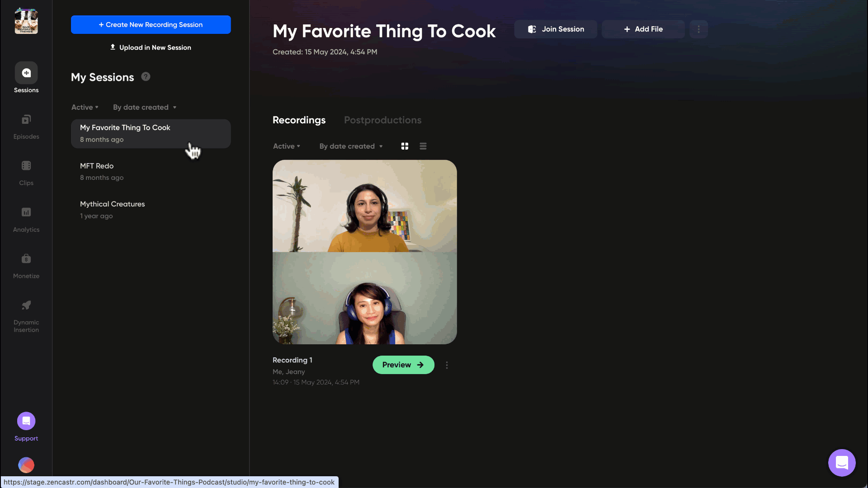
Task: Click the My Sessions help question mark
Action: coord(146,77)
